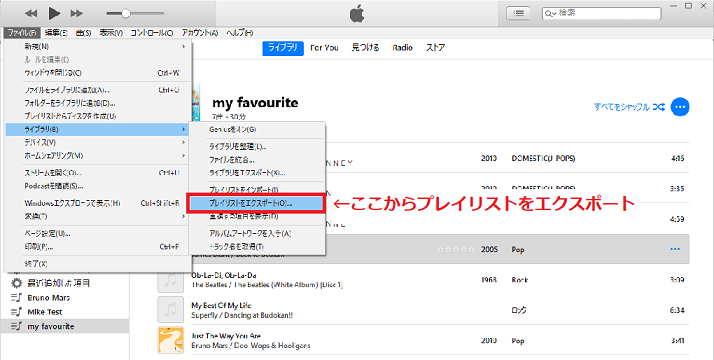Select ライブラリをエクスポート(X)...
714x360 pixels.
tap(257, 173)
